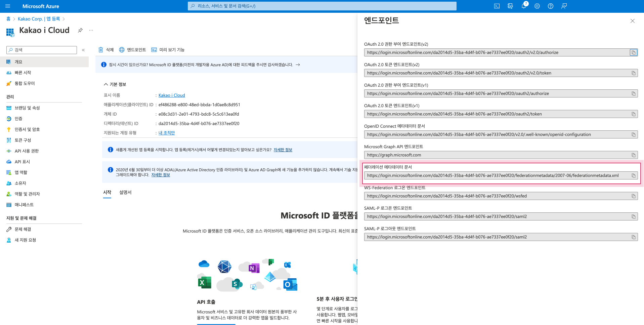Click the 삭제 toolbar button
The width and height of the screenshot is (644, 325).
106,50
